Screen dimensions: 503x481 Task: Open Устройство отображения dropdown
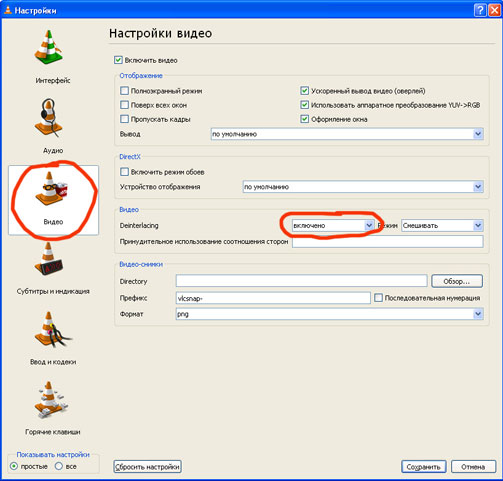(x=363, y=187)
